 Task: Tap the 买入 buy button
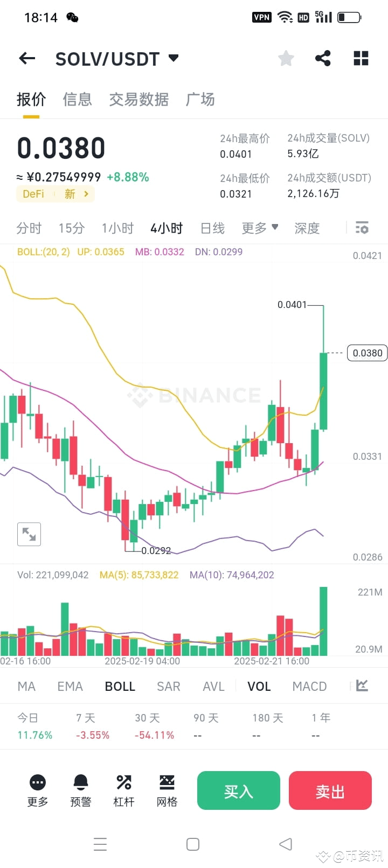coord(238,790)
